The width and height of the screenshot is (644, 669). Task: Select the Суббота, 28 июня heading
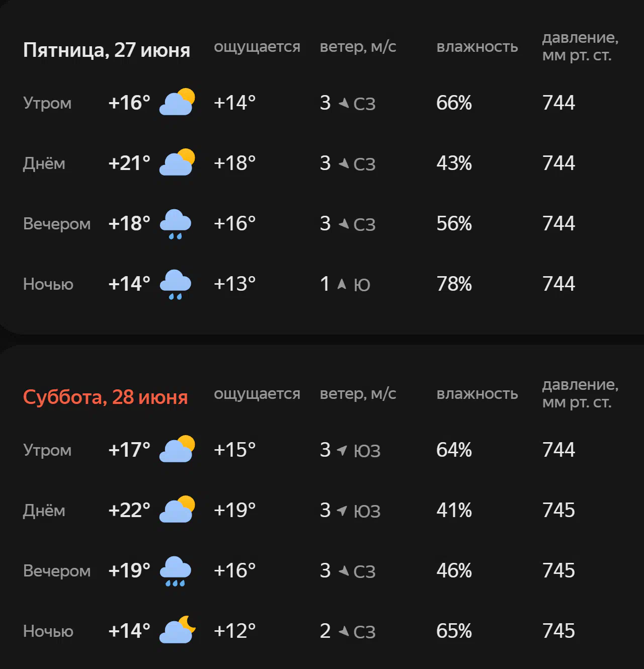(106, 397)
